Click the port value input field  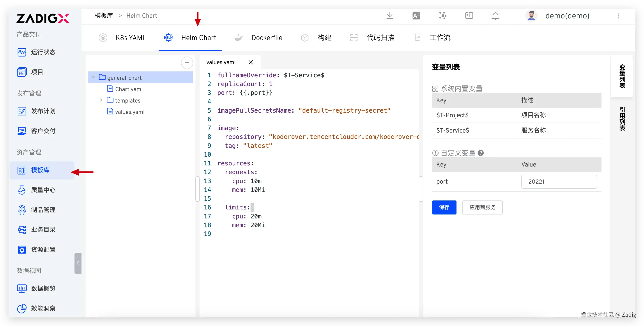[x=559, y=181]
